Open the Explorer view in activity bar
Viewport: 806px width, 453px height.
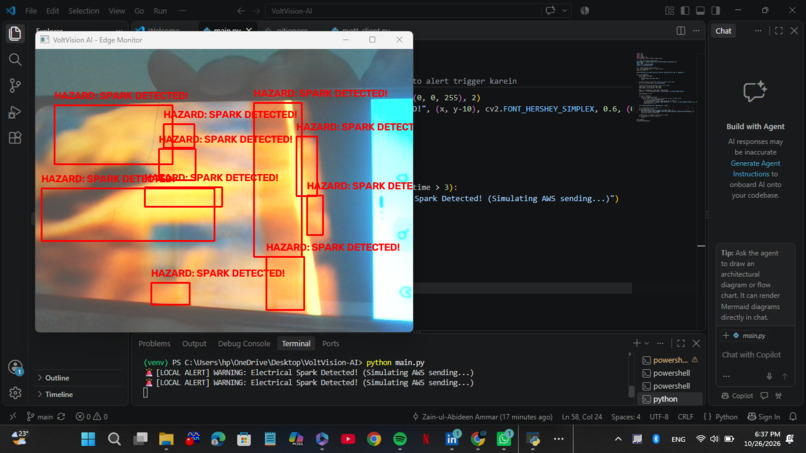pos(15,34)
